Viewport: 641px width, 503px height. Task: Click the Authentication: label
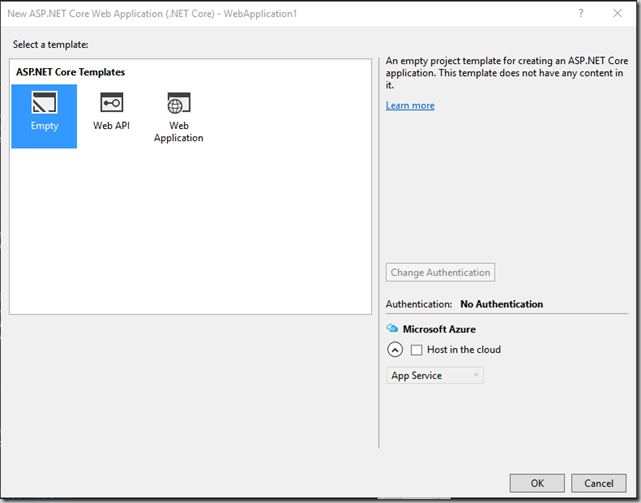tap(419, 304)
